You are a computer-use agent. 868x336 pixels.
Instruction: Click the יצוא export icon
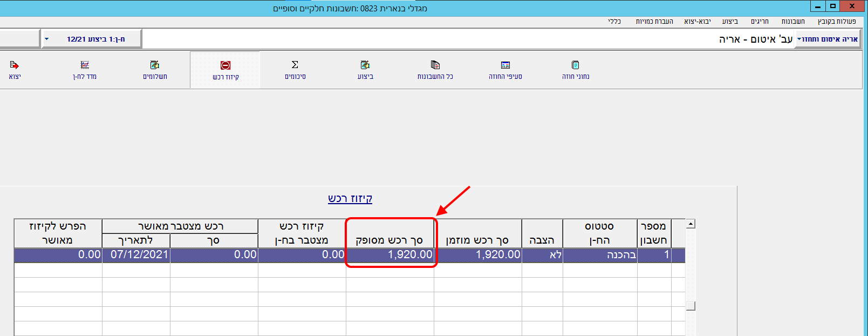coord(15,70)
